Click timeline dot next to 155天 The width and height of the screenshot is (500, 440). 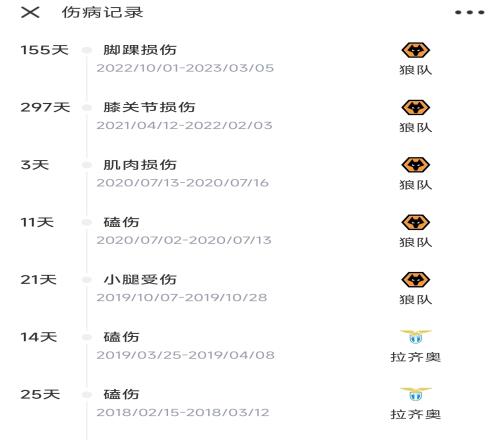coord(87,50)
